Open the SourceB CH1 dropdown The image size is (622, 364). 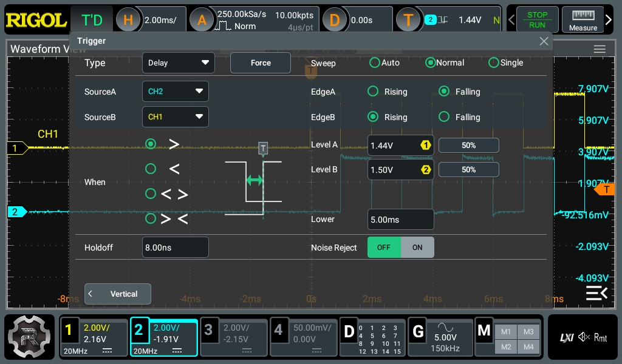click(175, 116)
